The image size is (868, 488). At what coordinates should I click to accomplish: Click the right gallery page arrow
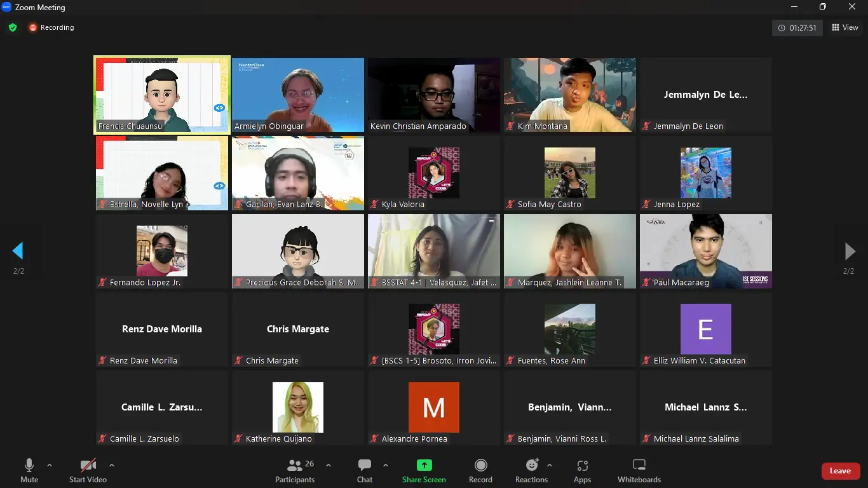coord(850,251)
